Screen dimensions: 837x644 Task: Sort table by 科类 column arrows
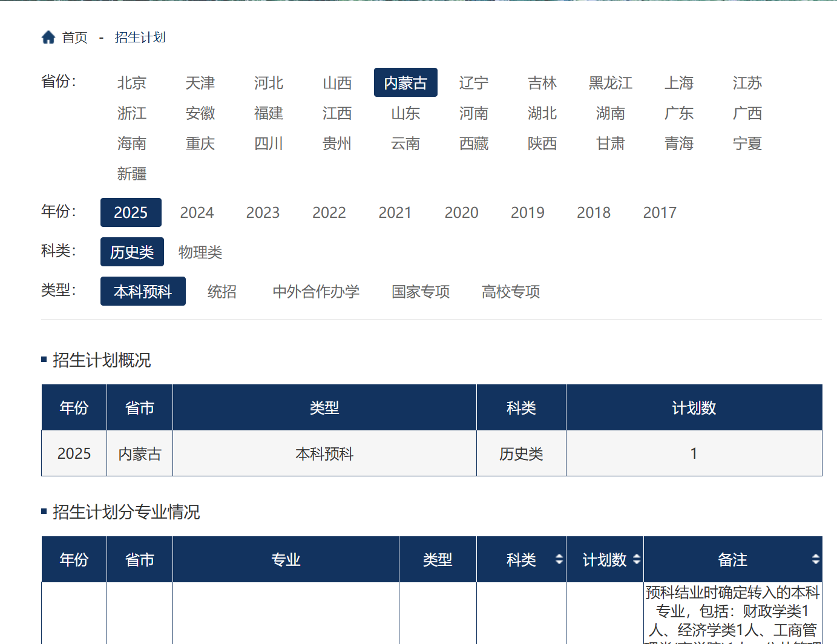tap(559, 559)
